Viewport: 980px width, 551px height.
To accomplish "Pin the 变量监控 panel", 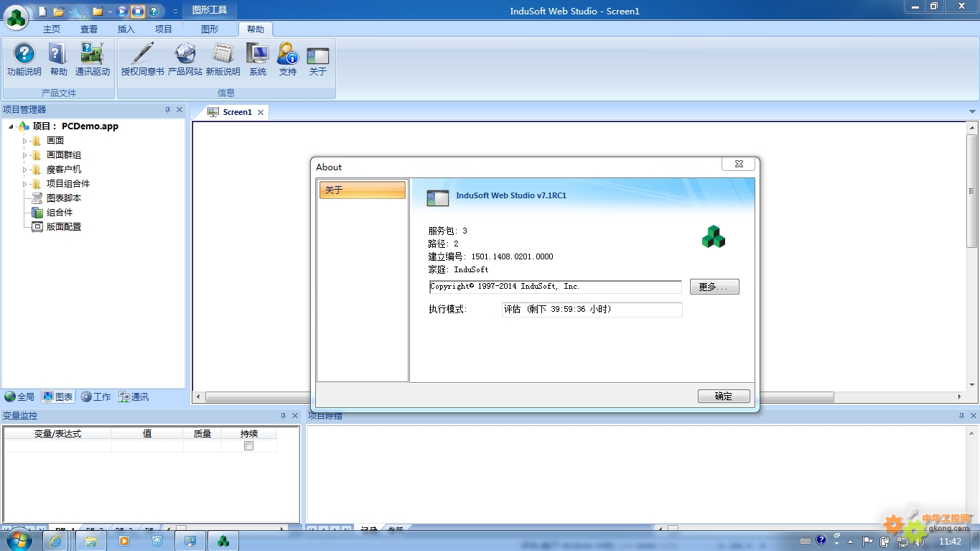I will click(x=283, y=416).
